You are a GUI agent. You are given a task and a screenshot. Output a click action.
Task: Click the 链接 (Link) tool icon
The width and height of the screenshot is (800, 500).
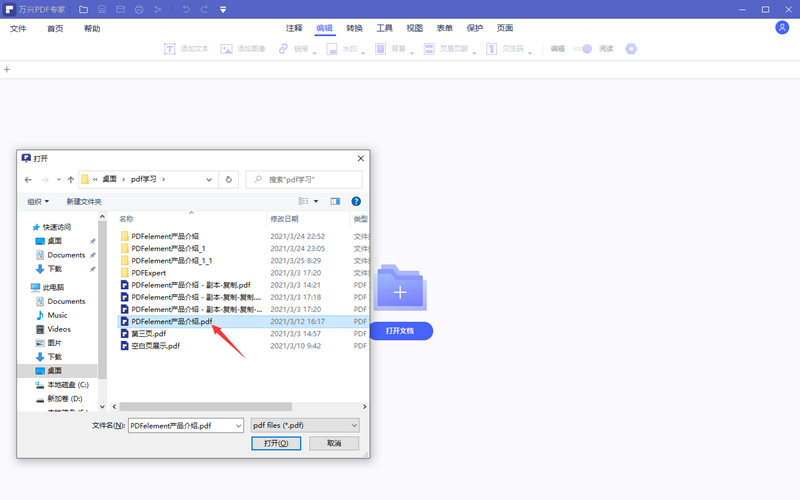tap(284, 48)
